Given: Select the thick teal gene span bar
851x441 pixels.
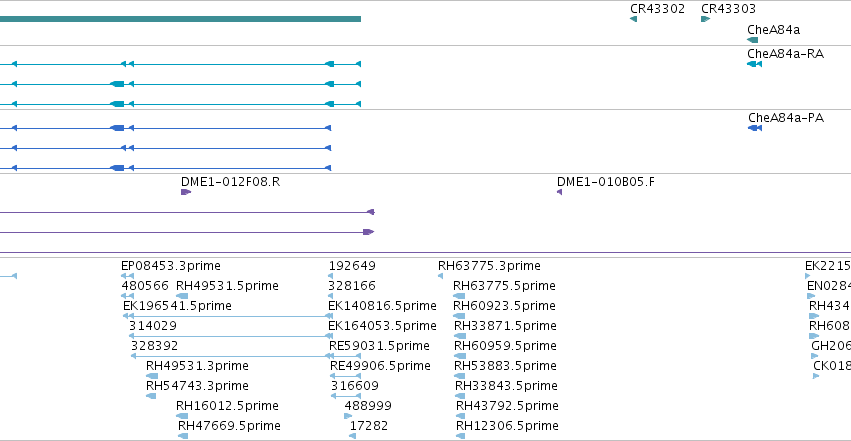Looking at the screenshot, I should [180, 19].
